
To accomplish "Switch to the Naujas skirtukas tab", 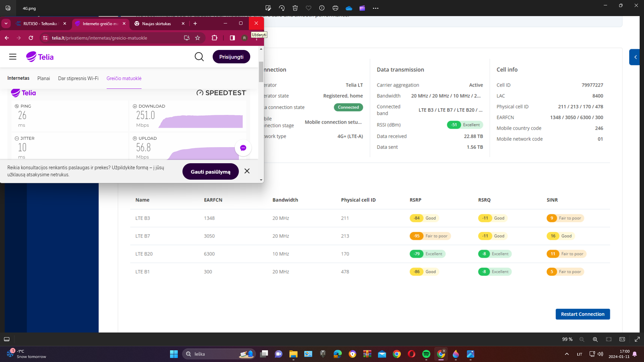I will click(x=157, y=23).
